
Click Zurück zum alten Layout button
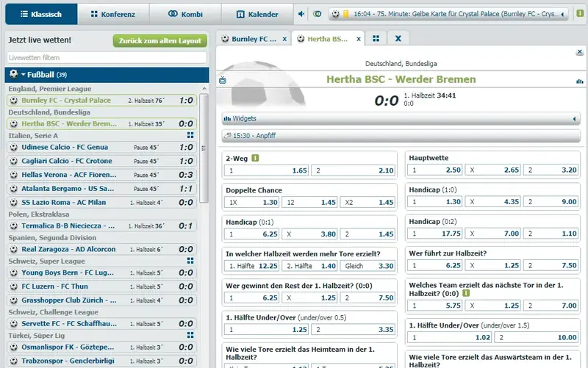160,41
